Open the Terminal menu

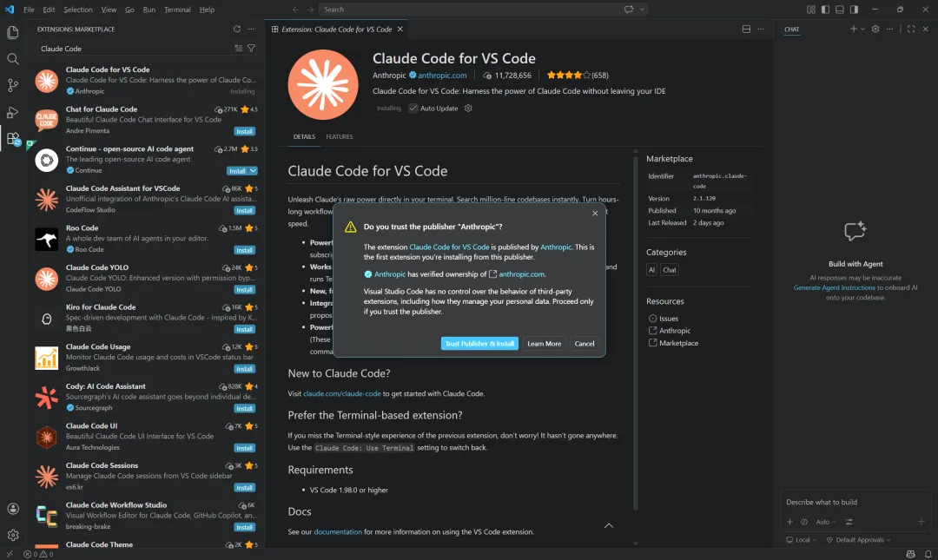[x=177, y=10]
